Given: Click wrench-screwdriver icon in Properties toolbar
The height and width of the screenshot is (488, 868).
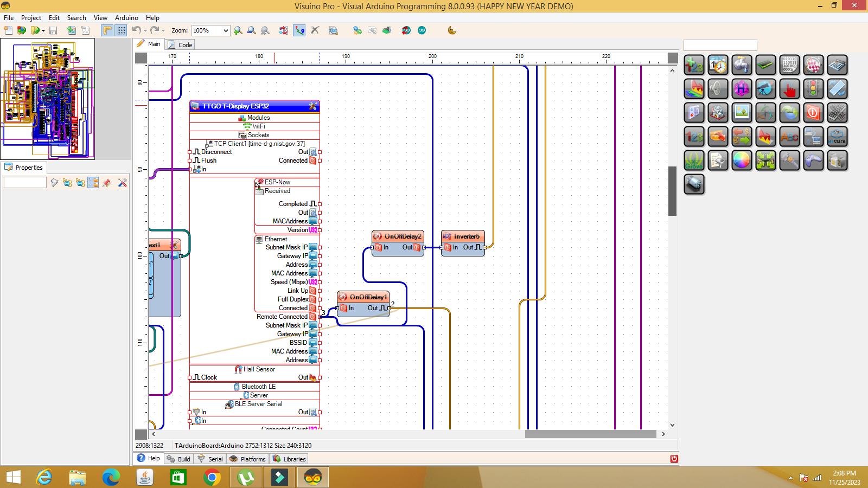Looking at the screenshot, I should tap(122, 183).
